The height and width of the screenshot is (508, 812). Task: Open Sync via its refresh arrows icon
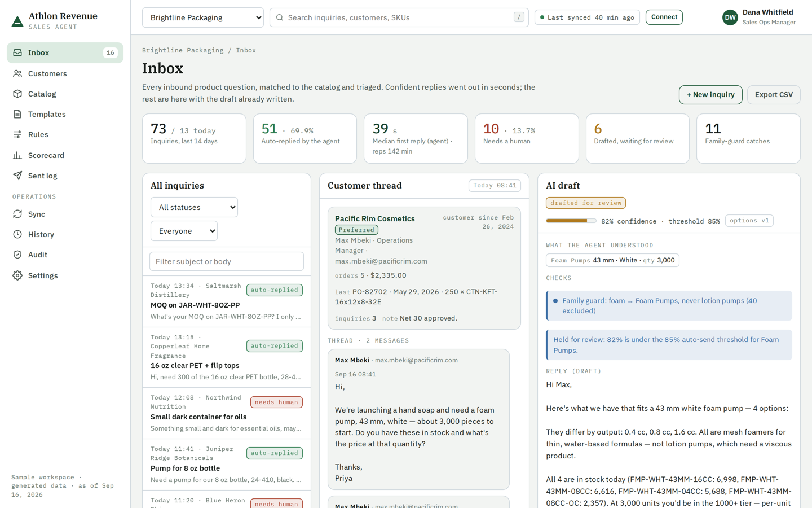point(17,214)
